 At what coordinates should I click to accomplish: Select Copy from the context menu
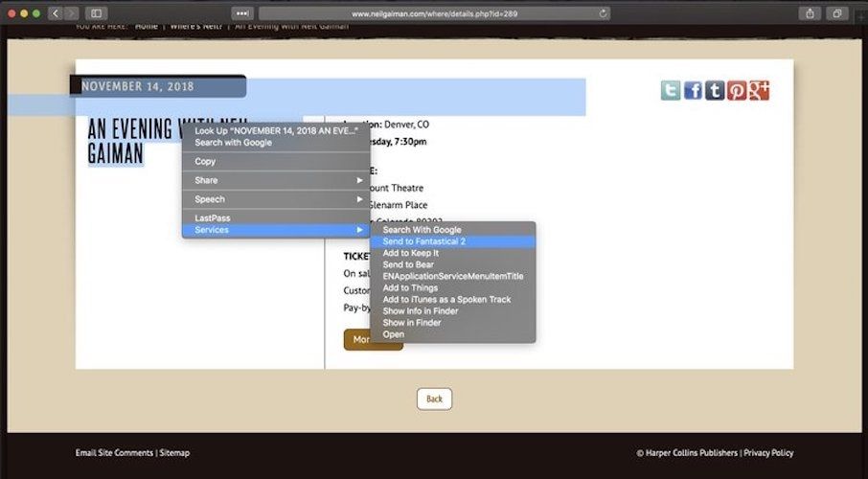[x=206, y=161]
